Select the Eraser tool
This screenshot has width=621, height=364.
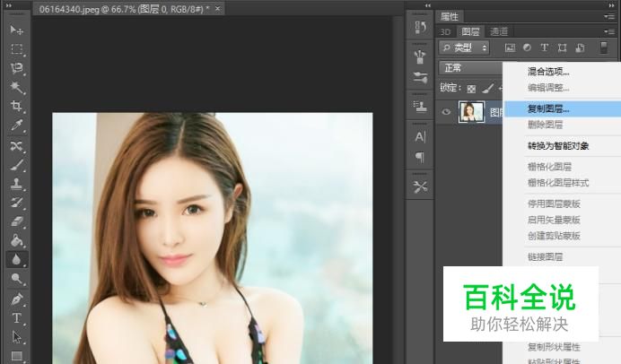[x=16, y=222]
